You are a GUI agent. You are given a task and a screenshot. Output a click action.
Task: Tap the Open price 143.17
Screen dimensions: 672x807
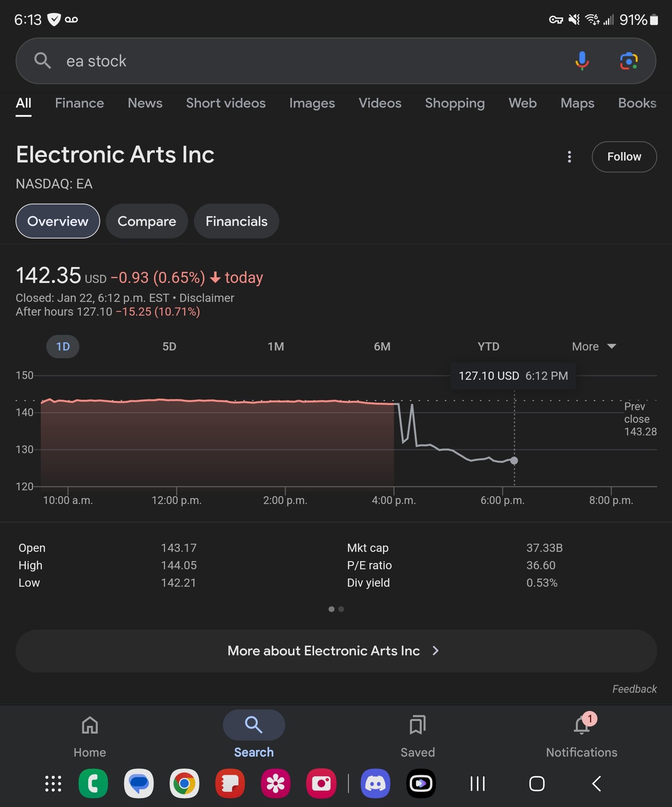[x=179, y=548]
